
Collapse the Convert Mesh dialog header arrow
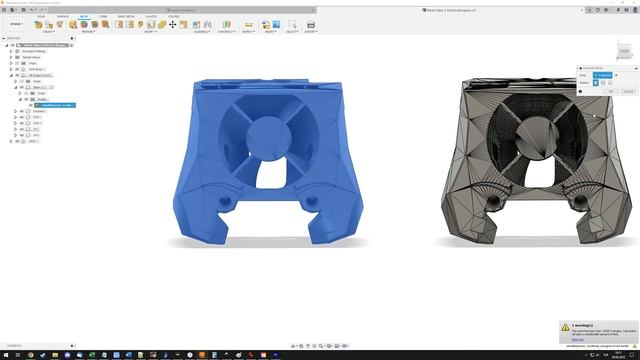[x=636, y=68]
